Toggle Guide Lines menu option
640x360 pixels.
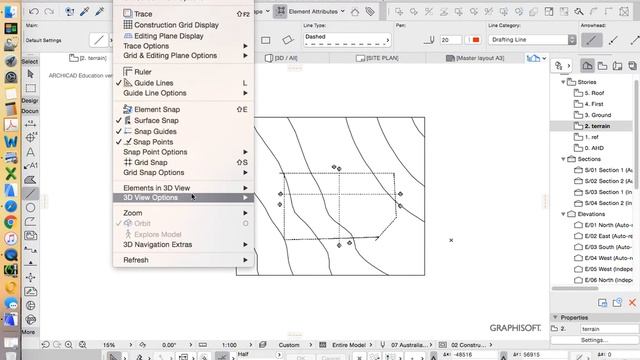pyautogui.click(x=183, y=83)
